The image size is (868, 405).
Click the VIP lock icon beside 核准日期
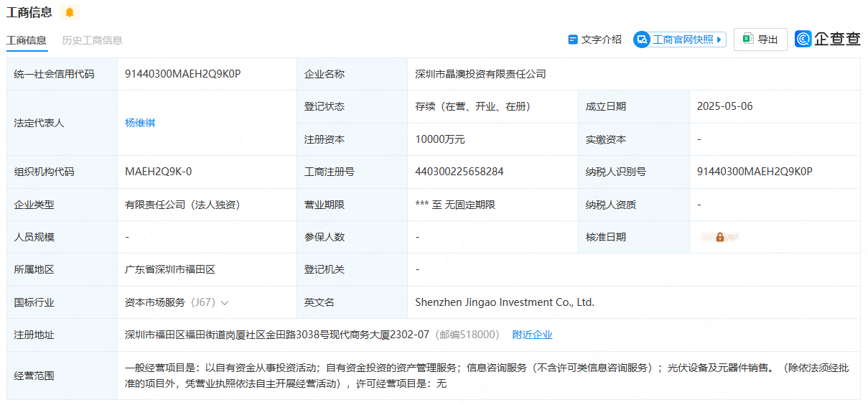[719, 237]
